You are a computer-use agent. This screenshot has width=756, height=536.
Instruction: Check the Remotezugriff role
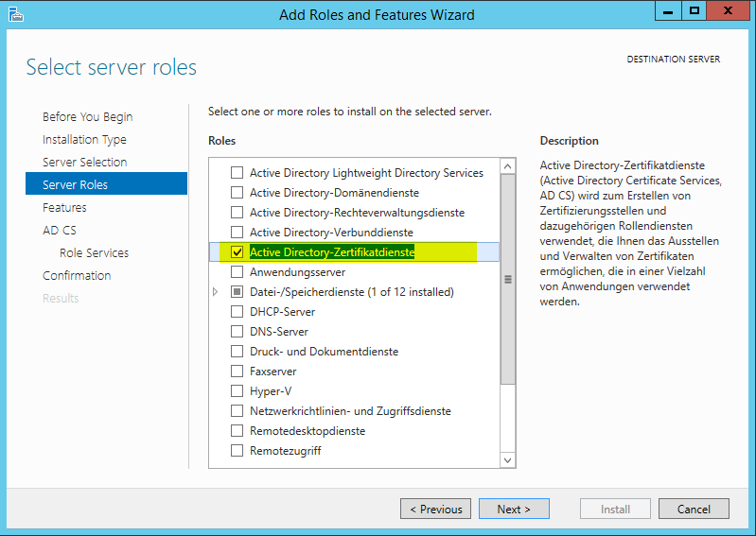(x=237, y=451)
